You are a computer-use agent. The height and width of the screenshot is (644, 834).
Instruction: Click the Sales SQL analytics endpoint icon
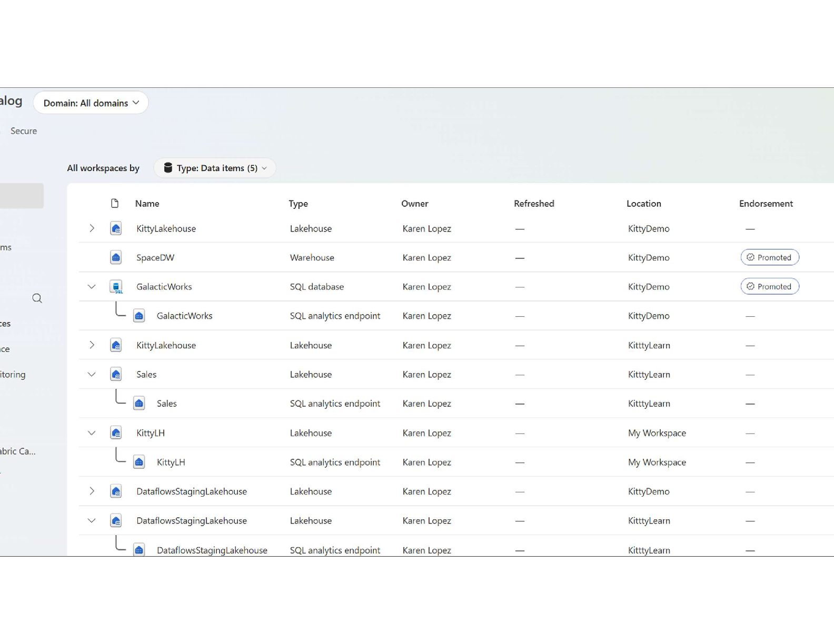[x=139, y=404]
